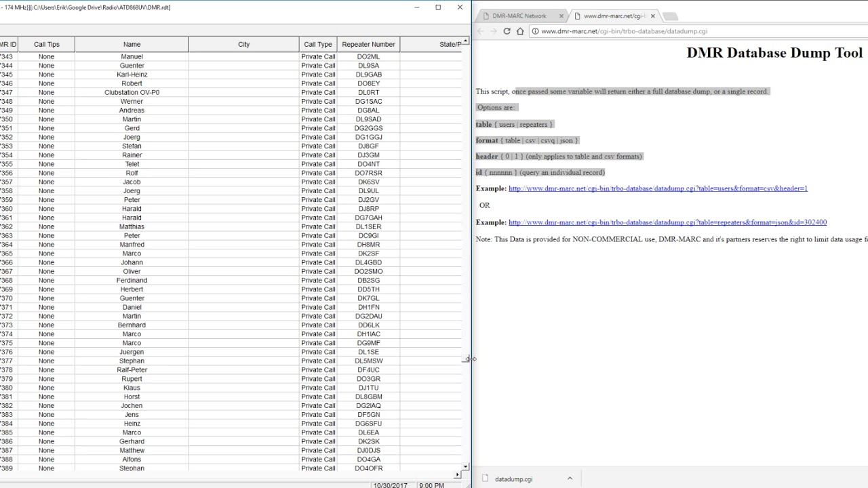Select the Clubstation OV-P0 name cell
Viewport: 868px width, 488px height.
[x=132, y=92]
